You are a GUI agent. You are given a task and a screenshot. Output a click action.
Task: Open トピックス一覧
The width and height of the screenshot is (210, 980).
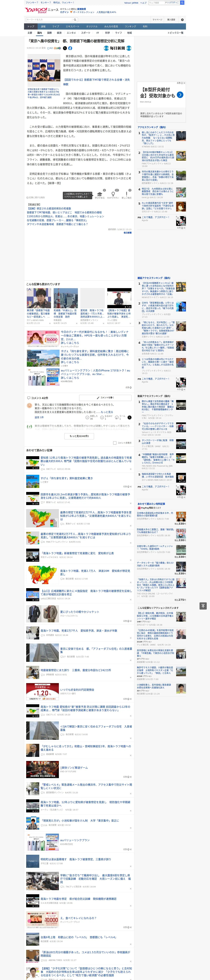click(x=175, y=33)
